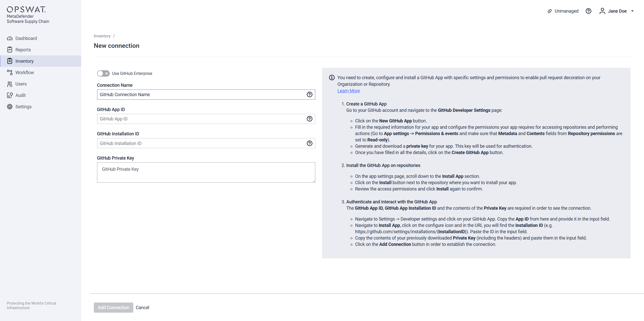Click the 'Create a GitHub App' step heading
The image size is (644, 321).
(x=366, y=104)
